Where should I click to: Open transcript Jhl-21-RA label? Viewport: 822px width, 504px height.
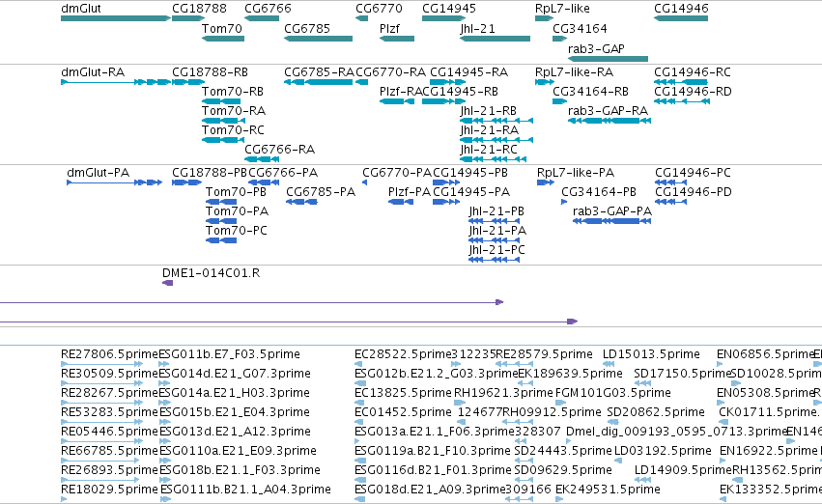tap(489, 130)
